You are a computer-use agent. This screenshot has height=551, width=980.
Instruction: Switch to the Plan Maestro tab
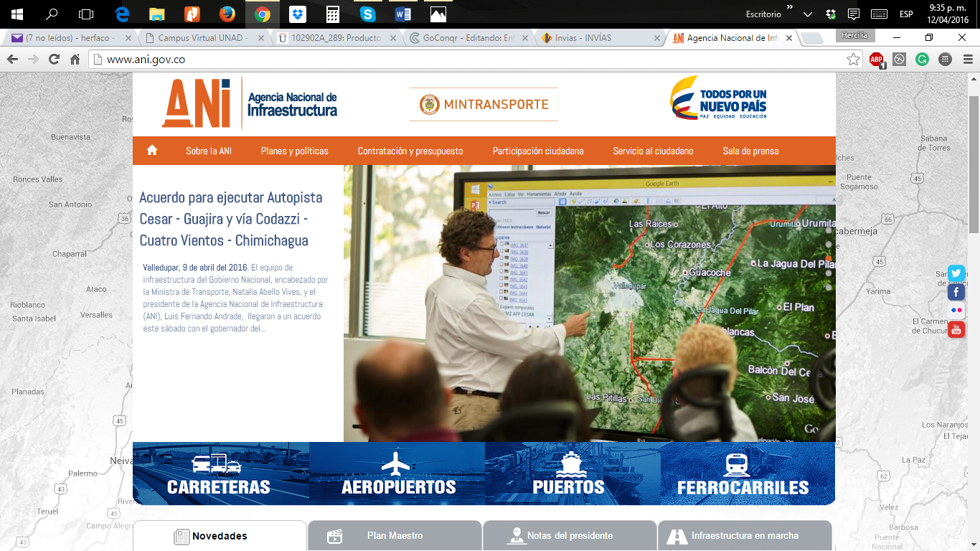395,536
